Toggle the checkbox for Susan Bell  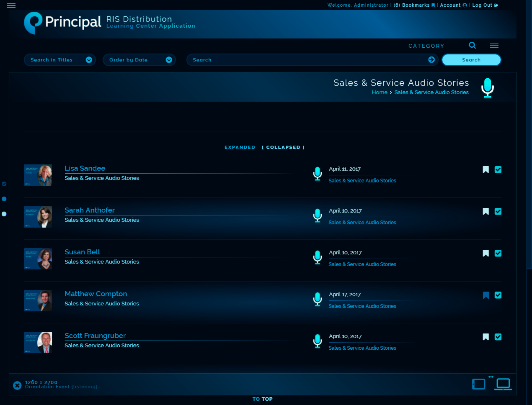click(498, 253)
